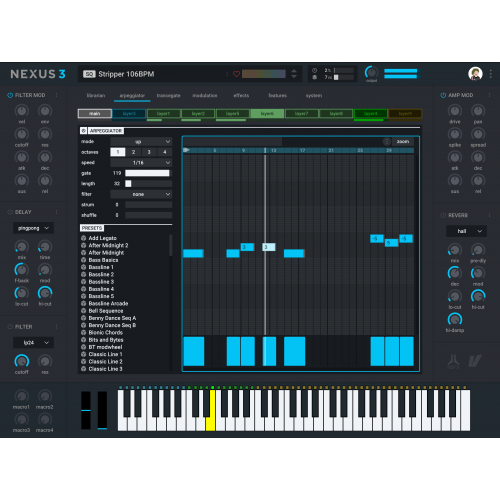Open the FILTER section options menu dots
Viewport: 500px width, 500px height.
tap(56, 327)
